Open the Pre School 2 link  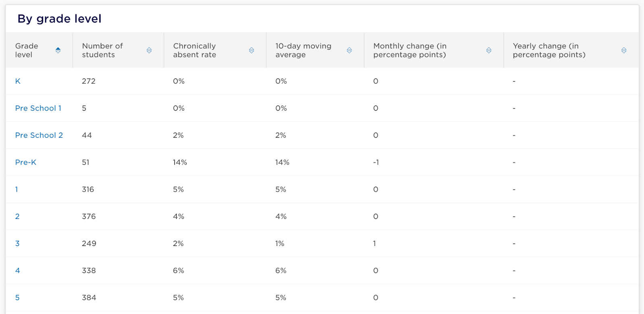click(x=39, y=135)
